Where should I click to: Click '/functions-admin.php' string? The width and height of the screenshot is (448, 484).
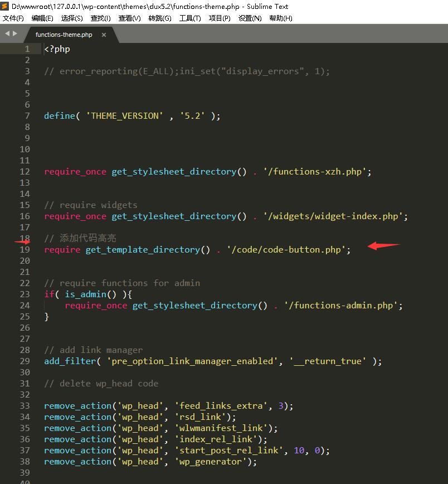coord(341,305)
